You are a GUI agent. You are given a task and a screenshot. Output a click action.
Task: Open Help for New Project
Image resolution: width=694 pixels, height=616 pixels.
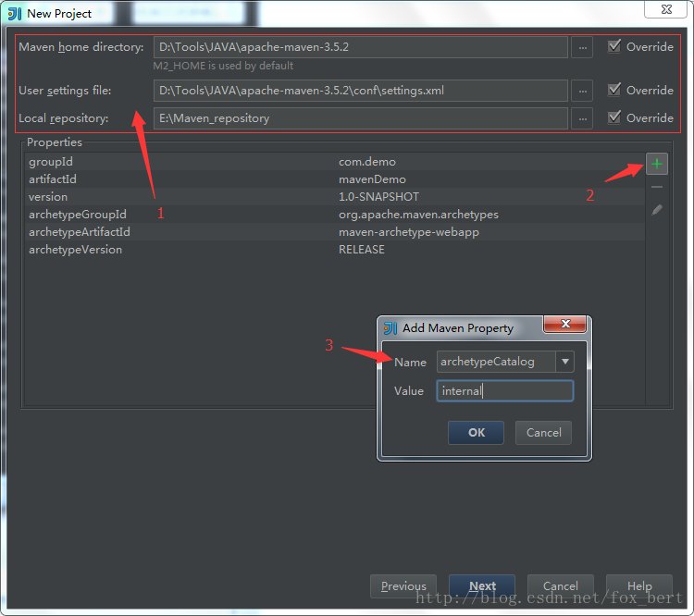639,585
